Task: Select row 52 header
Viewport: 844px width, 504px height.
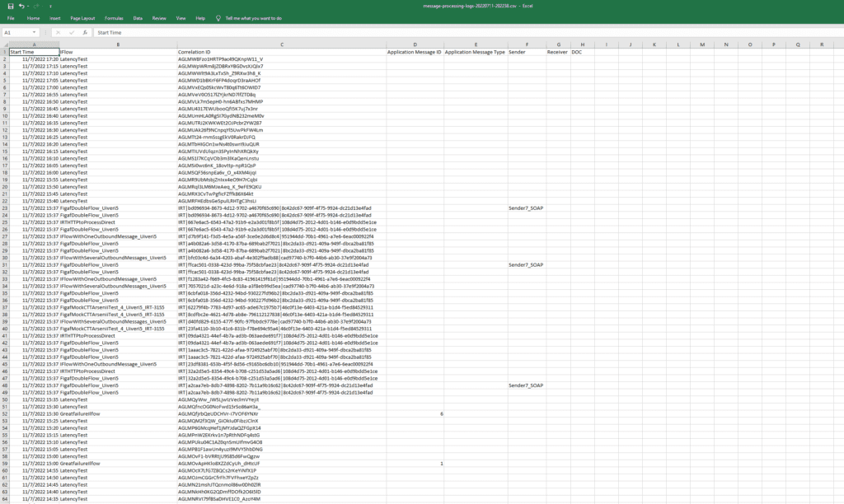Action: (x=4, y=414)
